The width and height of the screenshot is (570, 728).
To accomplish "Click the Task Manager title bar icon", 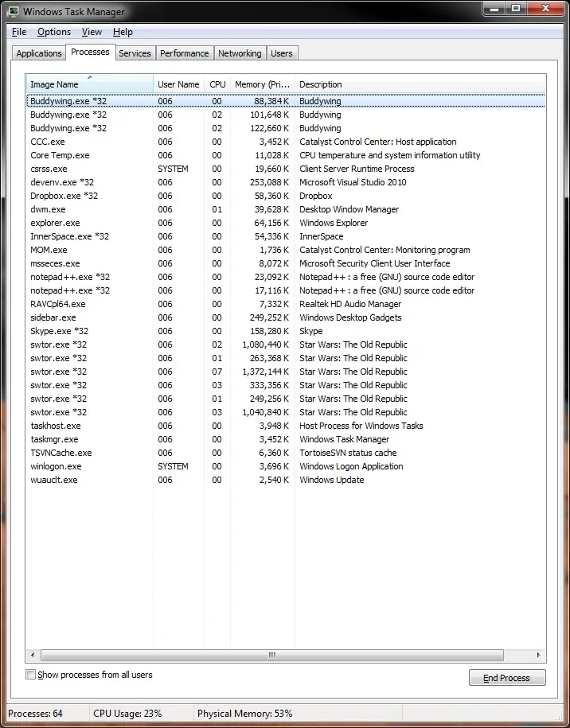I will (x=13, y=12).
